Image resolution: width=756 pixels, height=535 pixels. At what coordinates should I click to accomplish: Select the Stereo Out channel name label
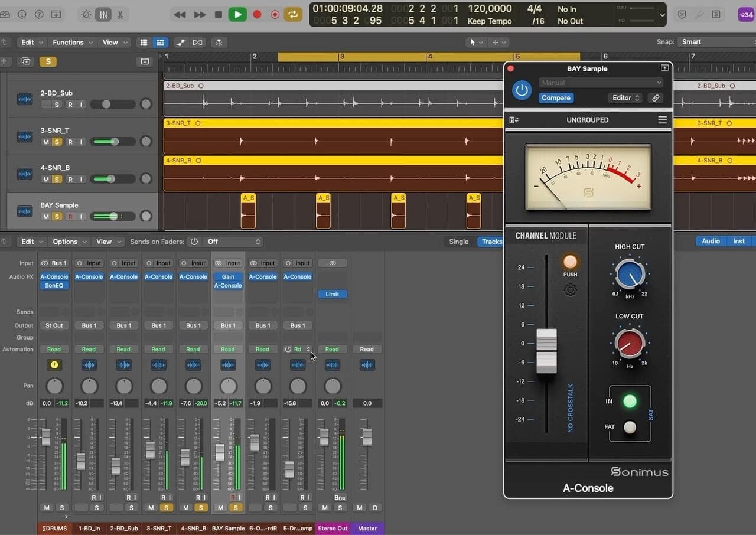coord(332,528)
